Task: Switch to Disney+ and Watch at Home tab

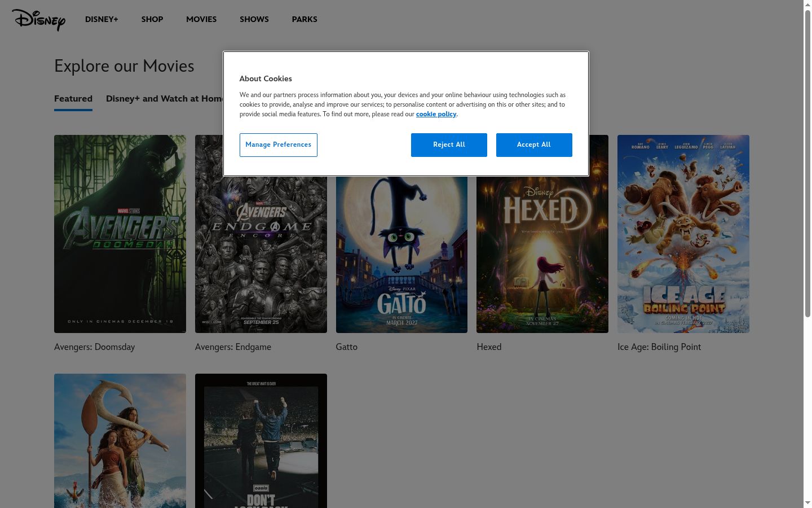Action: (x=165, y=99)
